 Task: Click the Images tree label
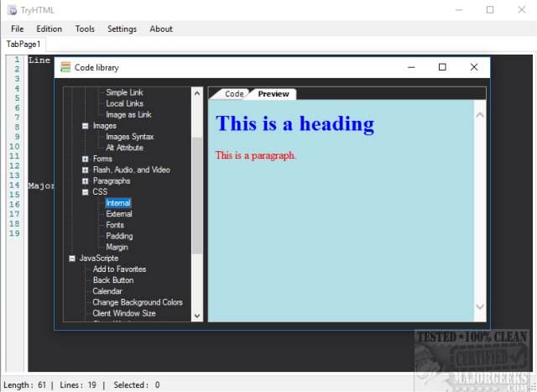click(x=104, y=126)
